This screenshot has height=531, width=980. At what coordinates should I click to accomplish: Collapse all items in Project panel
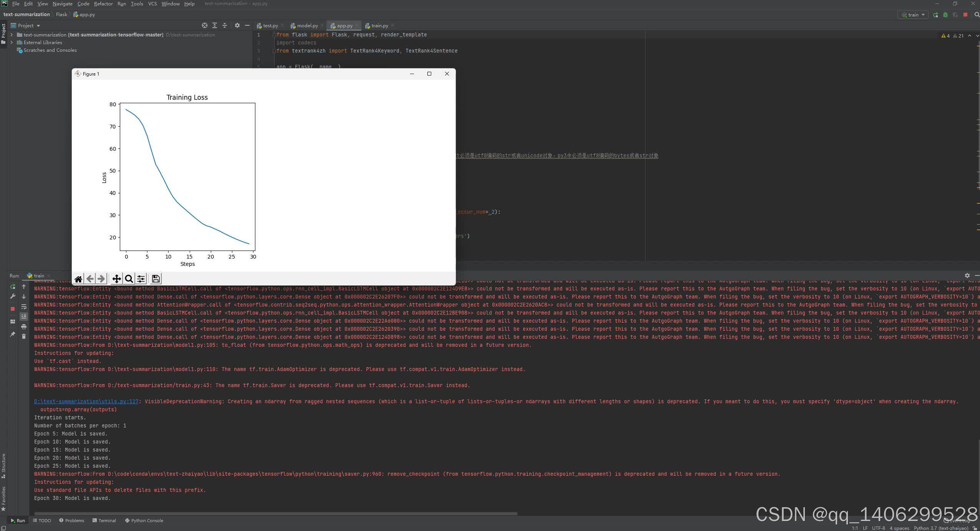[225, 25]
